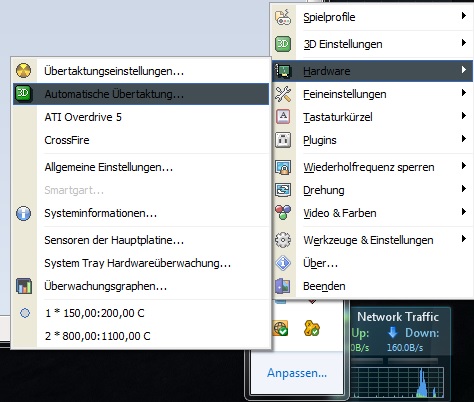Open the Spielprofile menu item
Image resolution: width=474 pixels, height=402 pixels.
(372, 17)
